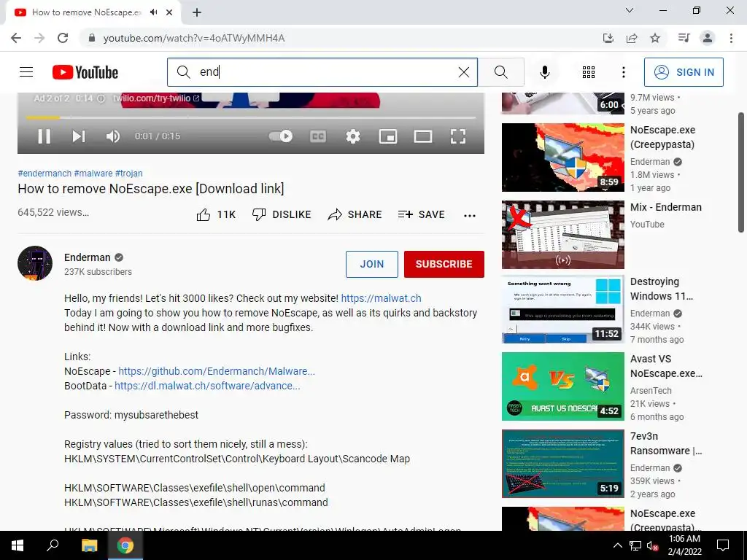Open YouTube settings three-dot menu

coord(623,72)
